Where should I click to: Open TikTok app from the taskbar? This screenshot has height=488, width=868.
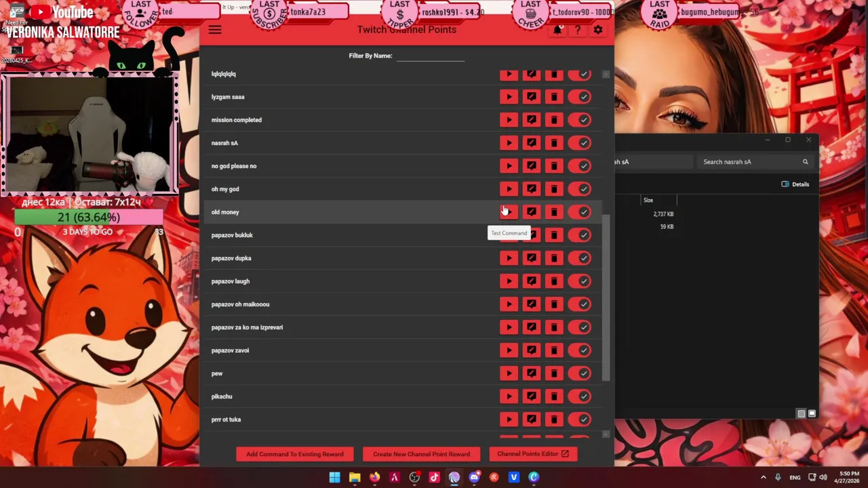(434, 477)
